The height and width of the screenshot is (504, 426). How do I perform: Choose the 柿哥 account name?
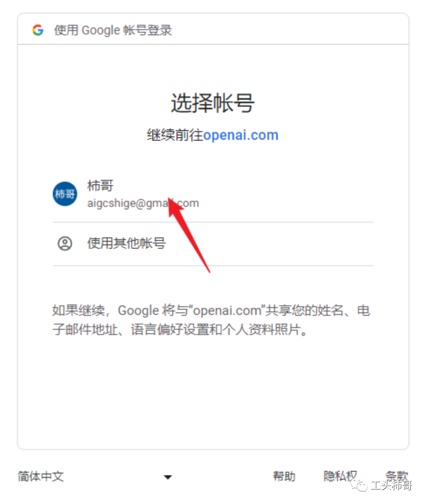click(x=100, y=186)
